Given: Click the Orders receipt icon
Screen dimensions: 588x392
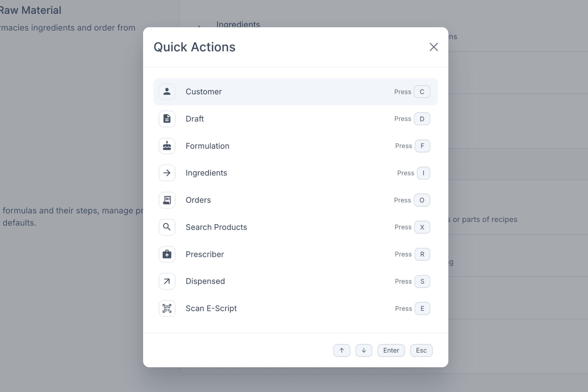Looking at the screenshot, I should 167,200.
